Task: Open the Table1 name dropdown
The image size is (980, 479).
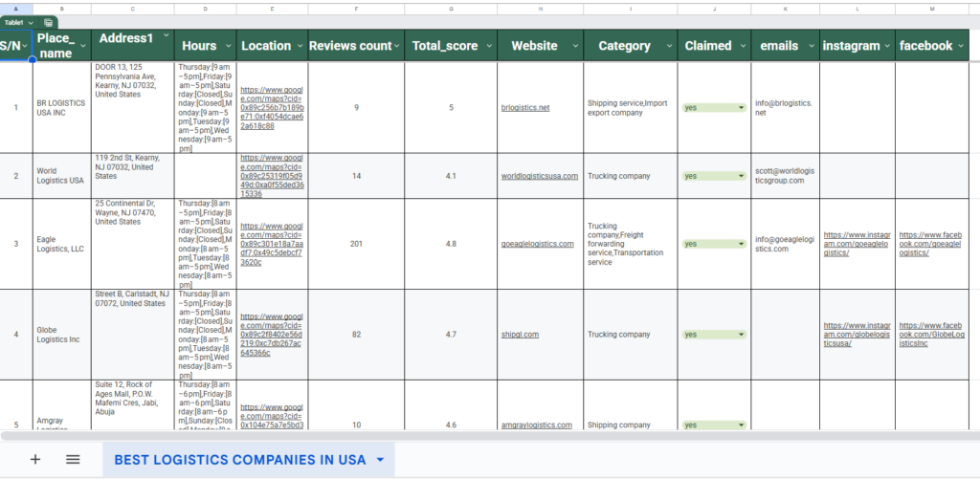Action: [31, 23]
